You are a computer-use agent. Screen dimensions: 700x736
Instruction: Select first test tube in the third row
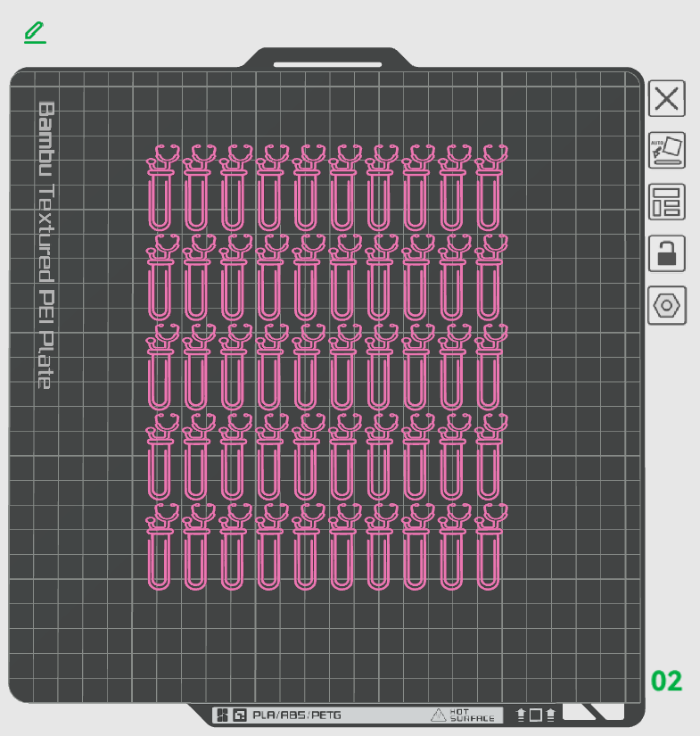click(162, 367)
